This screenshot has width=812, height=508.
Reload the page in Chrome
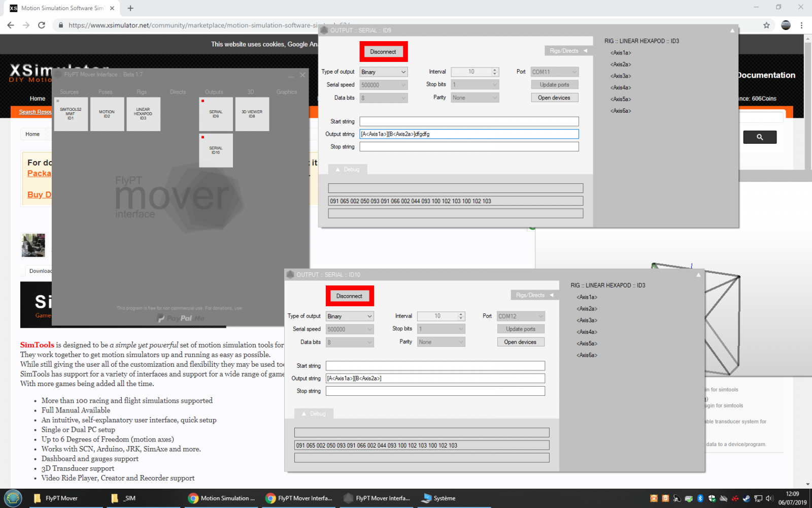pyautogui.click(x=42, y=25)
